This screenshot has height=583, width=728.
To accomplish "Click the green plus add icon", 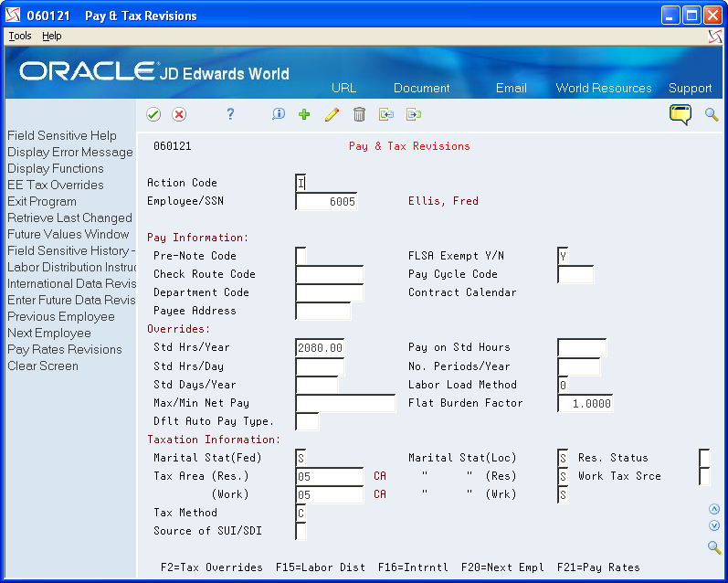I will 304,114.
